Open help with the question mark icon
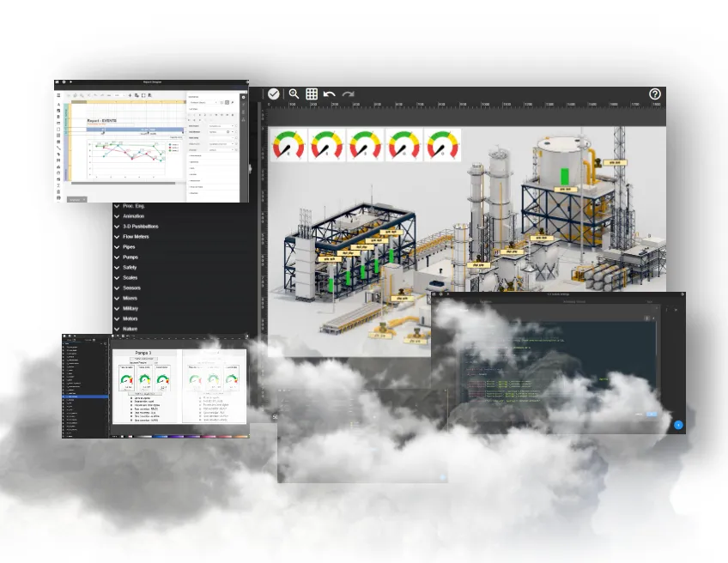The width and height of the screenshot is (728, 563). pyautogui.click(x=655, y=94)
